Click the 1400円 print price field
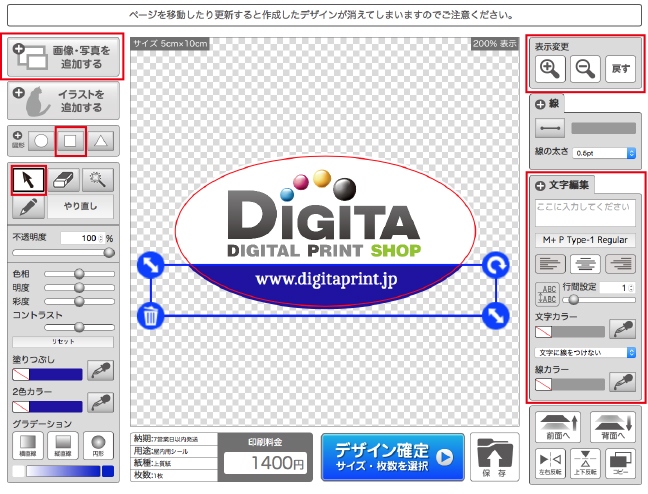 [265, 463]
